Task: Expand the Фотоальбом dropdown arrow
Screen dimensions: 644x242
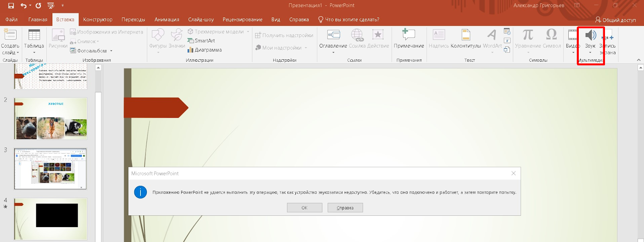Action: (111, 51)
